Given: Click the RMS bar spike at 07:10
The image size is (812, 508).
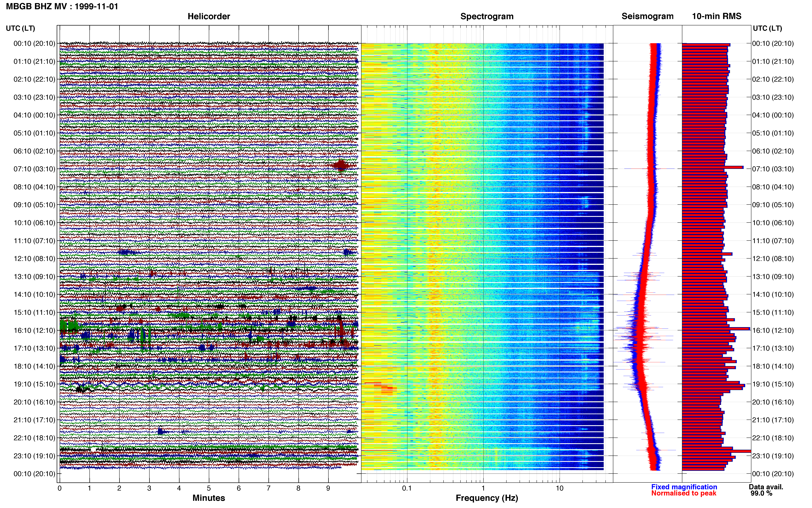Looking at the screenshot, I should 713,167.
